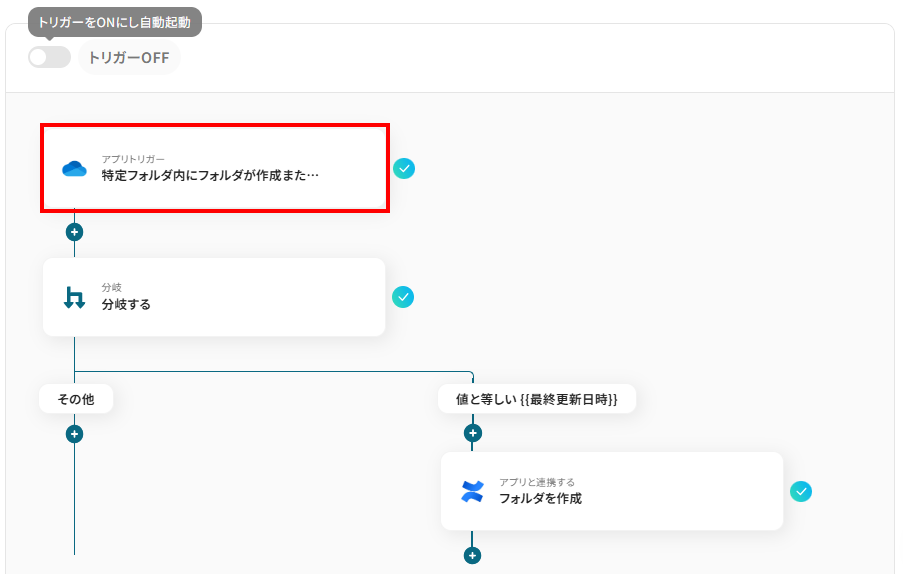
Task: Click checkmark beside 分岐する step
Action: point(403,297)
